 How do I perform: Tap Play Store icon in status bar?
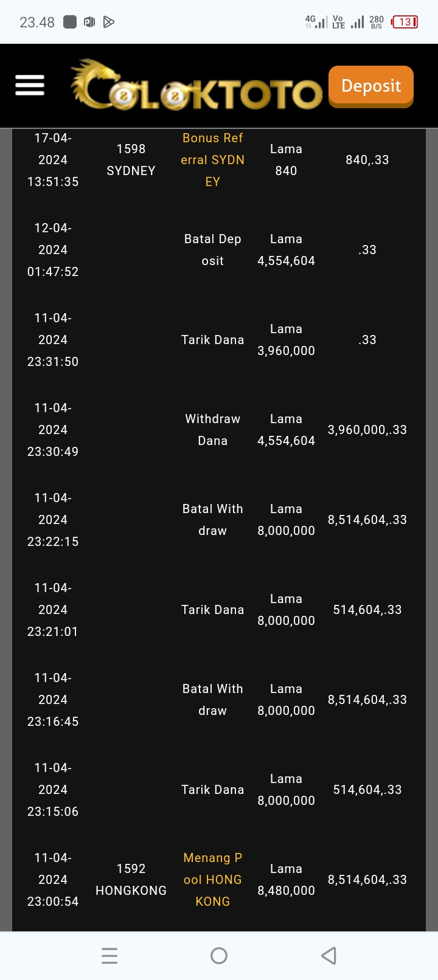[x=109, y=22]
